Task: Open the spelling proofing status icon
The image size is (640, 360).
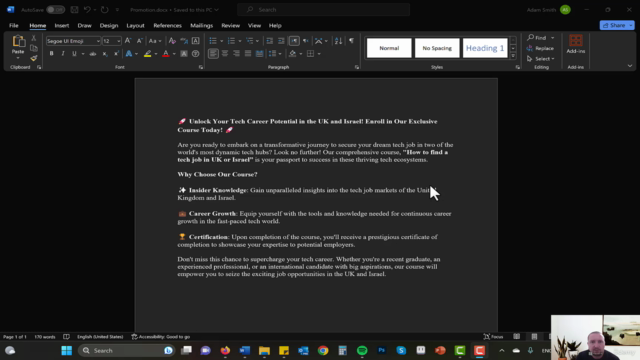Action: point(66,337)
